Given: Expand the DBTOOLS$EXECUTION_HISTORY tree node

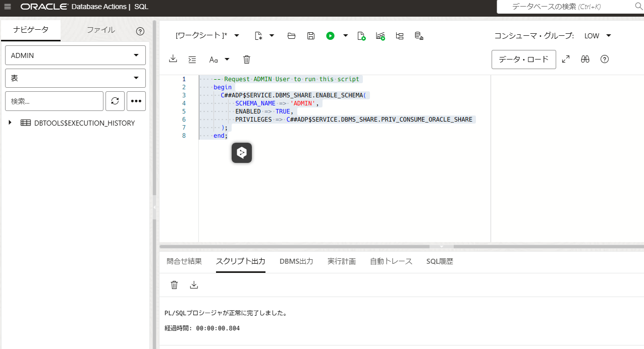Looking at the screenshot, I should (9, 123).
